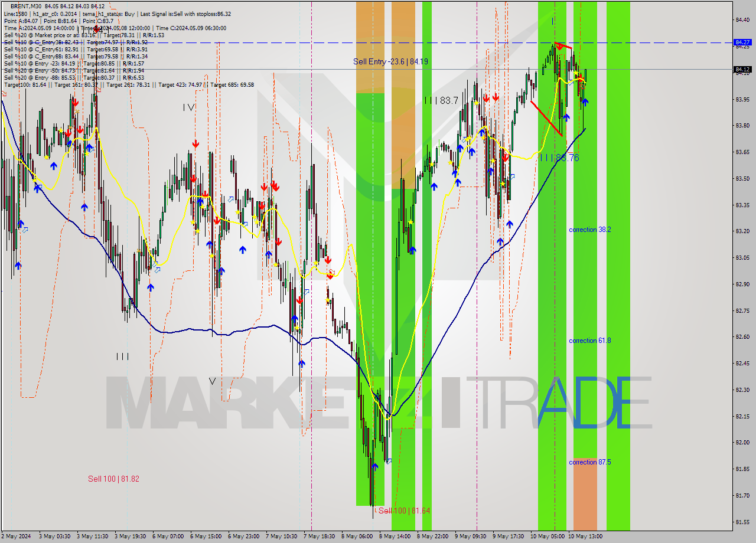The width and height of the screenshot is (756, 543).
Task: Click the 84.40 price scale value
Action: tap(742, 20)
